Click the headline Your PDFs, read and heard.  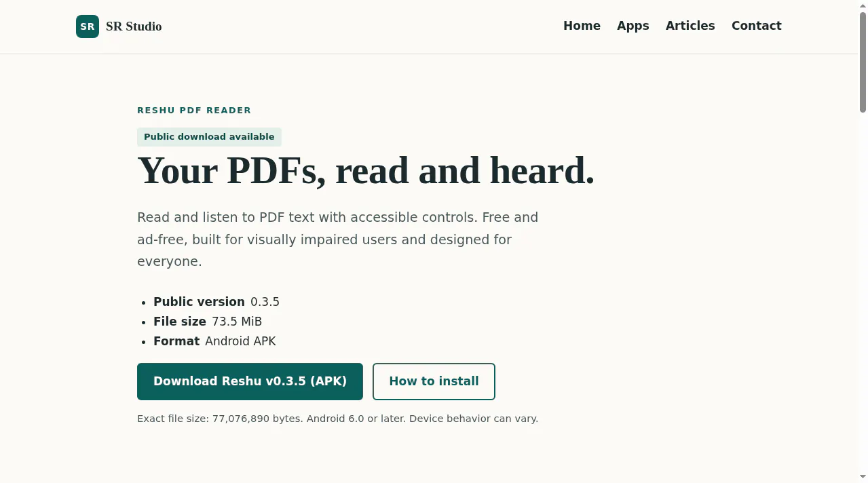(x=366, y=170)
